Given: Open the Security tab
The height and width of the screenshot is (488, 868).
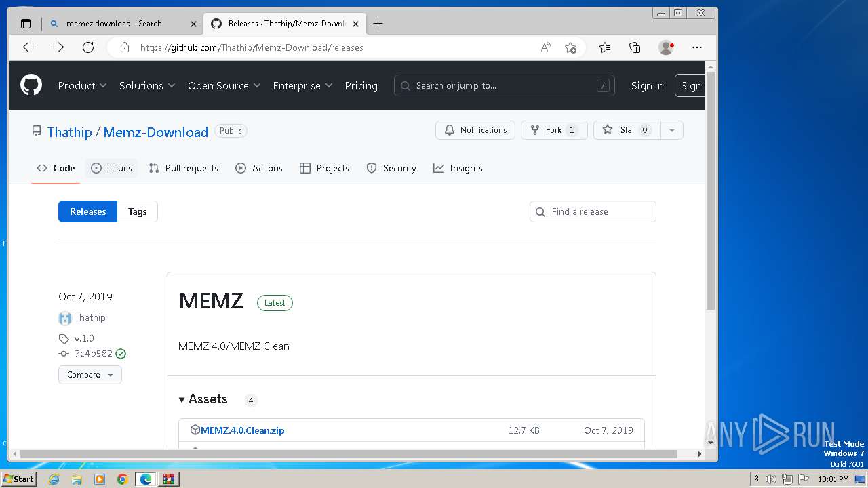Looking at the screenshot, I should 391,168.
